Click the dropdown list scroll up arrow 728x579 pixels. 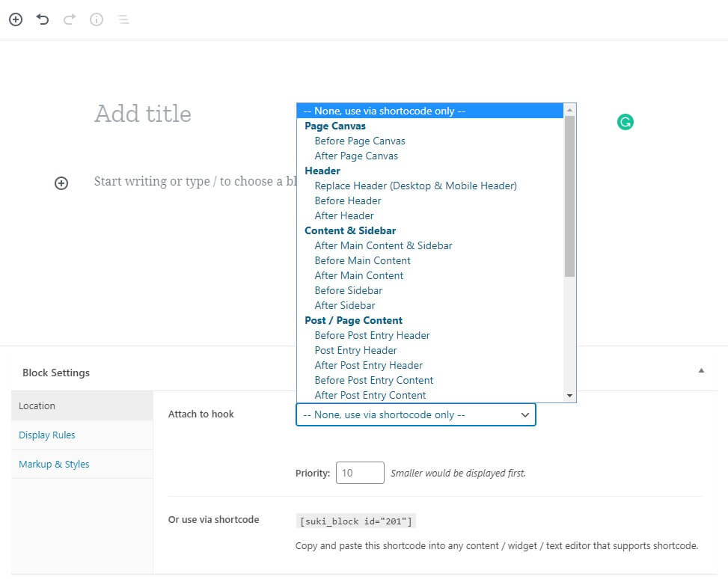click(x=569, y=110)
